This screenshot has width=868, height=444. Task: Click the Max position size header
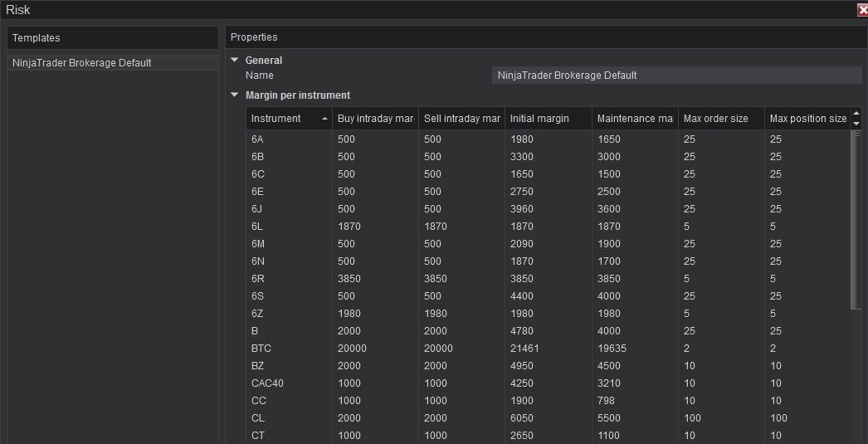[807, 119]
